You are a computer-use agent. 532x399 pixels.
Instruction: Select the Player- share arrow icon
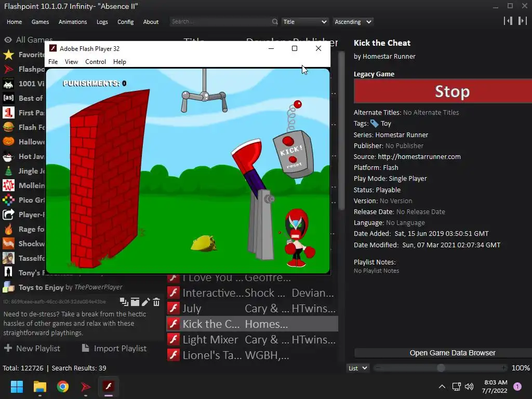pos(8,215)
